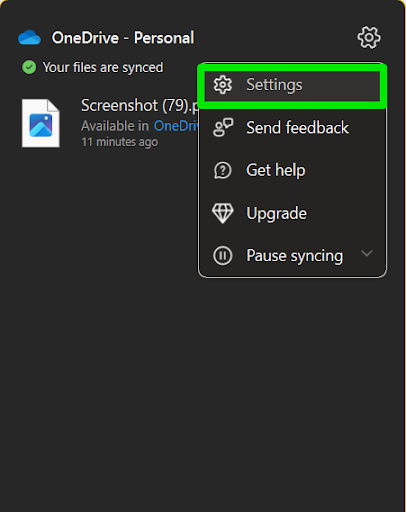
Task: Click the Send feedback people icon
Action: (x=223, y=127)
